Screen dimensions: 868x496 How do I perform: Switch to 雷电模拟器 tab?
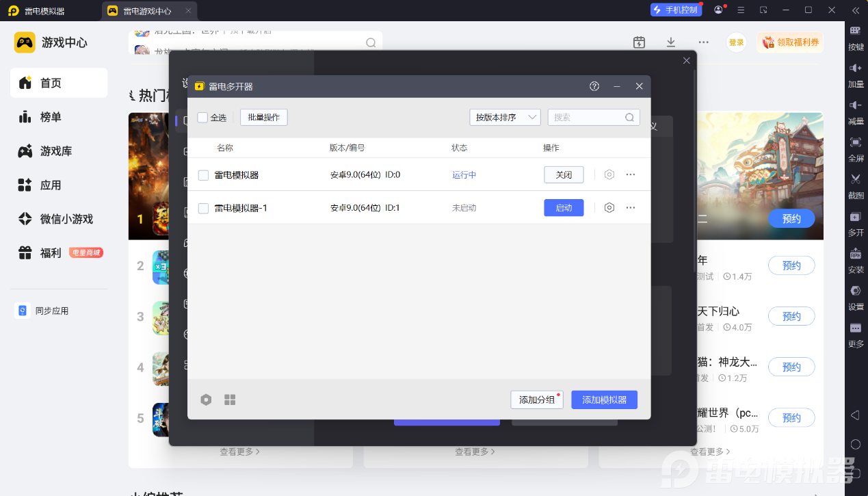(44, 11)
